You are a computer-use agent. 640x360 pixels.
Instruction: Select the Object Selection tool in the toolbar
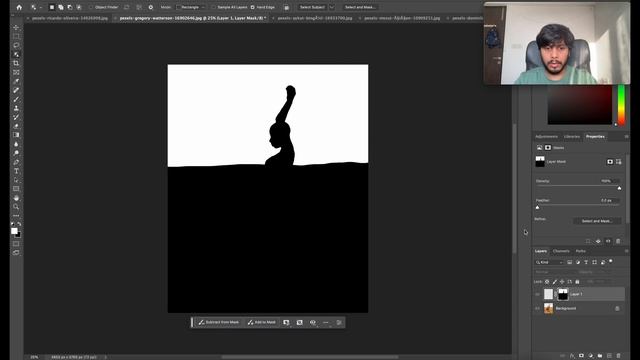coord(16,54)
